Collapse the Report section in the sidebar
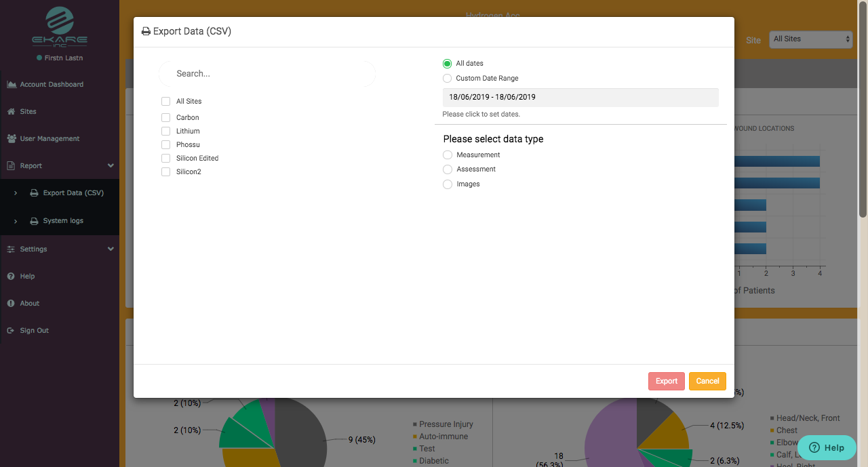The width and height of the screenshot is (868, 467). pos(110,165)
